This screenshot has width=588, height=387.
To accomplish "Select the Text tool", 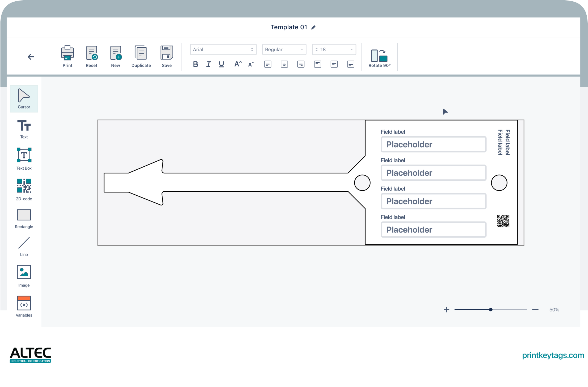I will pos(24,129).
